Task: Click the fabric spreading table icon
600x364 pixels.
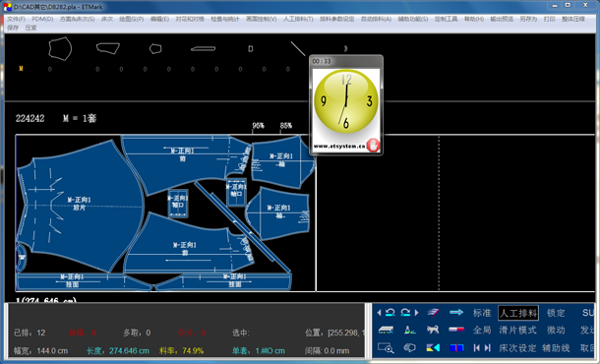Action: click(x=386, y=330)
